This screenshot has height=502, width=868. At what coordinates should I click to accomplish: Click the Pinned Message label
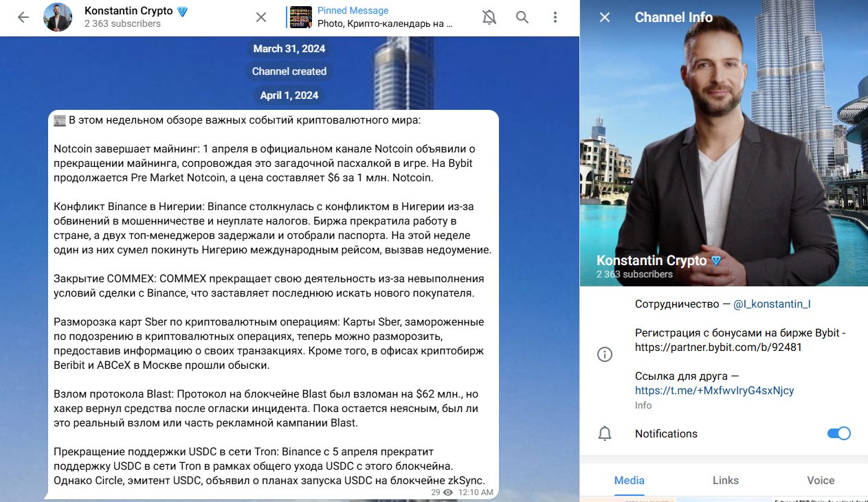click(353, 11)
